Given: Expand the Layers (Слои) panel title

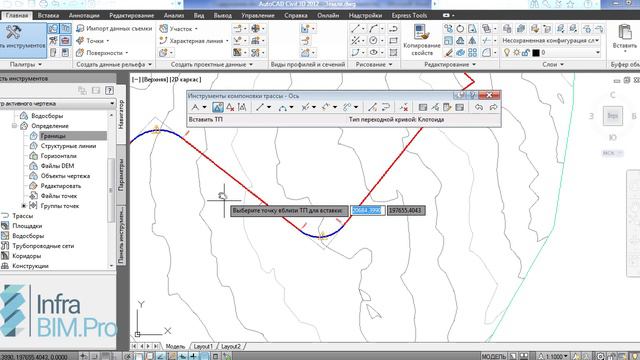Looking at the screenshot, I should click(553, 64).
